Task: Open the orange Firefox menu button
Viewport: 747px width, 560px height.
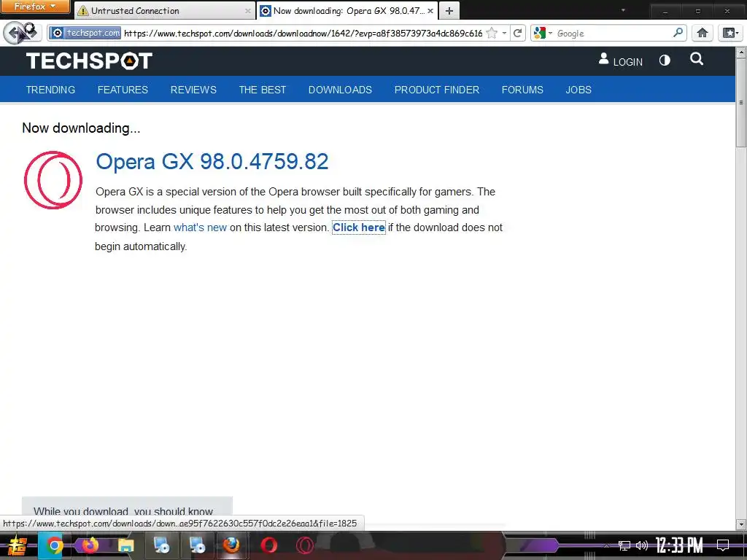Action: point(35,7)
